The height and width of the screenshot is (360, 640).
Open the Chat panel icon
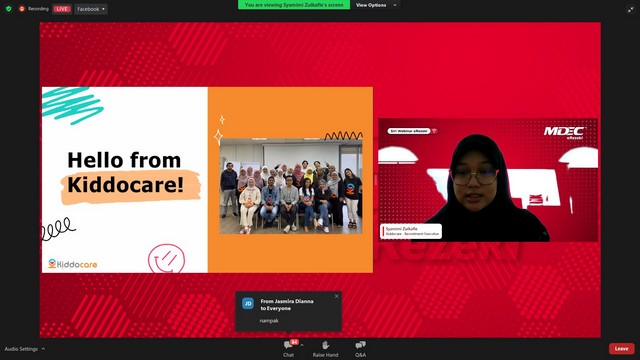(x=288, y=345)
